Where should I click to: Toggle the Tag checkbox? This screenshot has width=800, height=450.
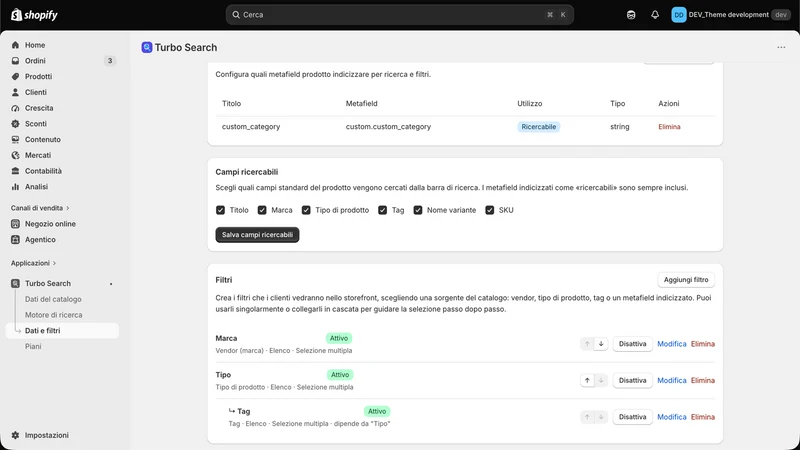(383, 210)
